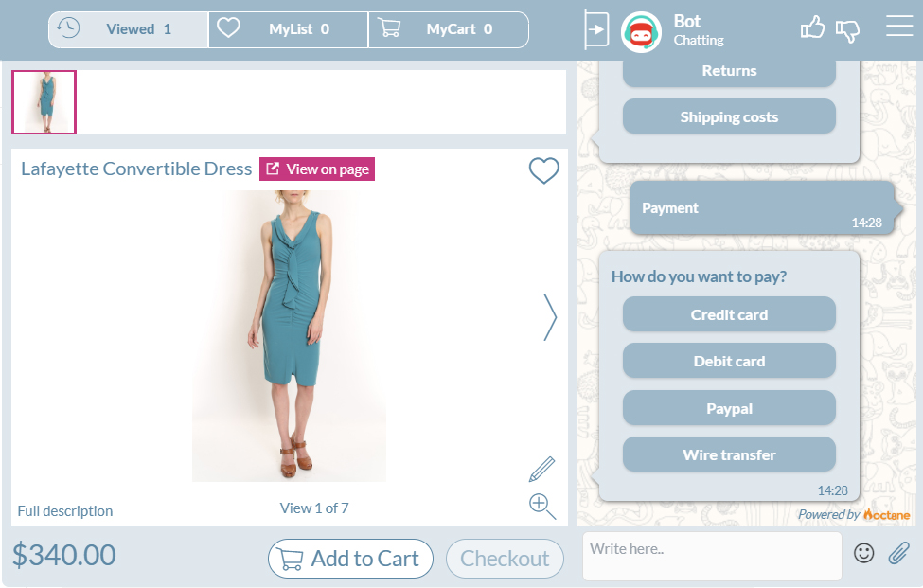923x588 pixels.
Task: Zoom into product with magnifier icon
Action: (x=541, y=506)
